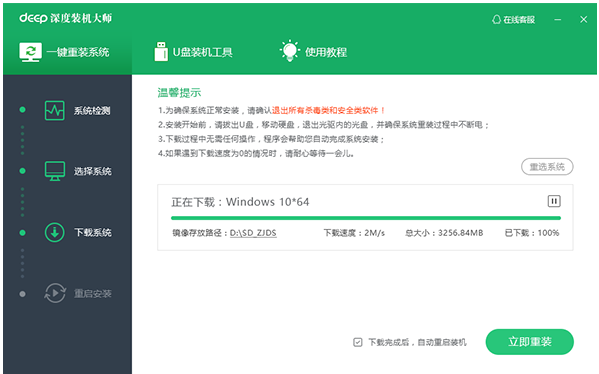Click the 系统检测 pulse monitor icon

[55, 110]
